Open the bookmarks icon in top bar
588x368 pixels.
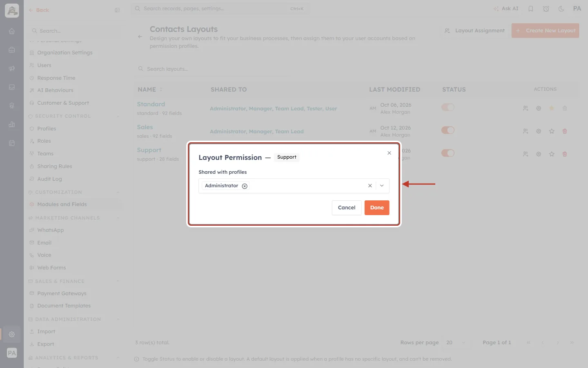530,9
